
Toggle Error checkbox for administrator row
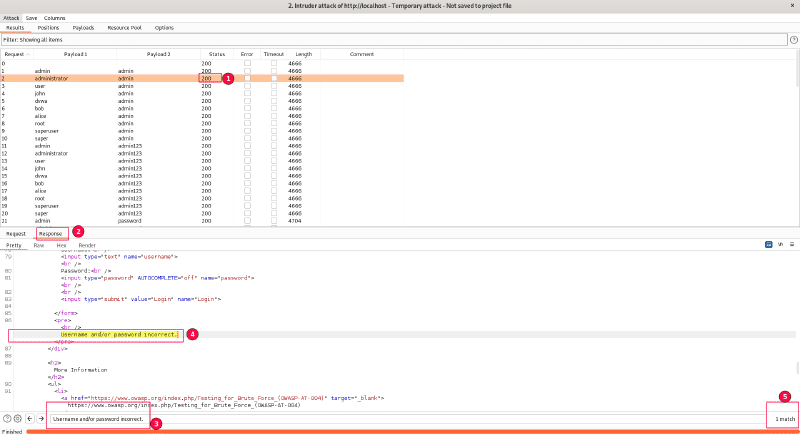tap(248, 78)
